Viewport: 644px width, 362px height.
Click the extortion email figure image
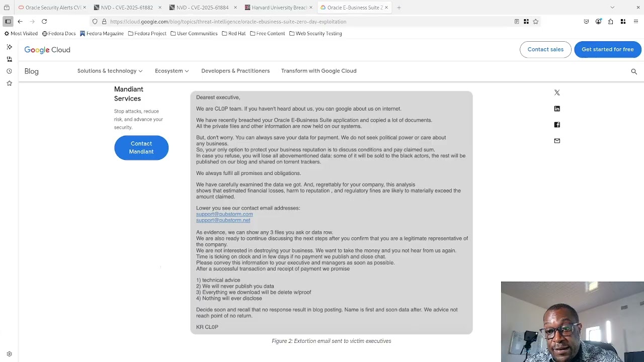tap(332, 213)
